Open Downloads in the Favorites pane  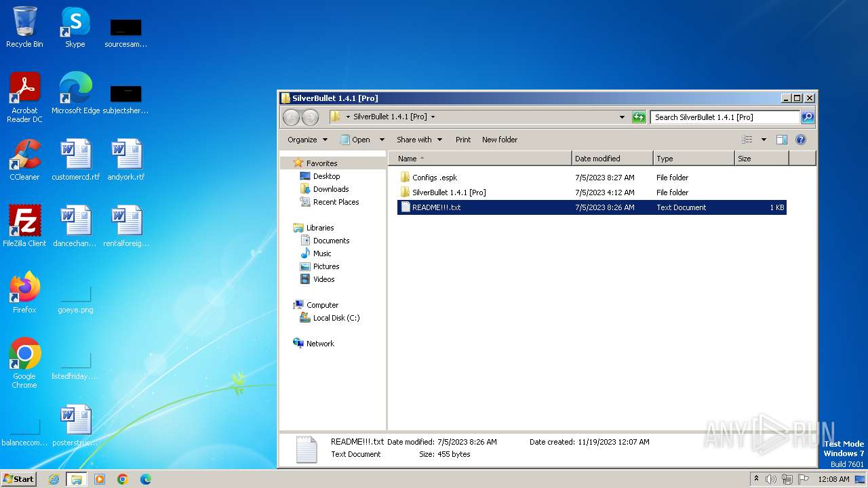coord(330,189)
